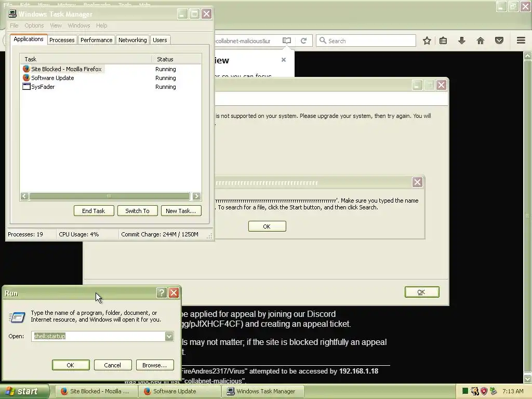Viewport: 532px width, 399px height.
Task: Open the Help menu in Task Manager
Action: point(101,25)
